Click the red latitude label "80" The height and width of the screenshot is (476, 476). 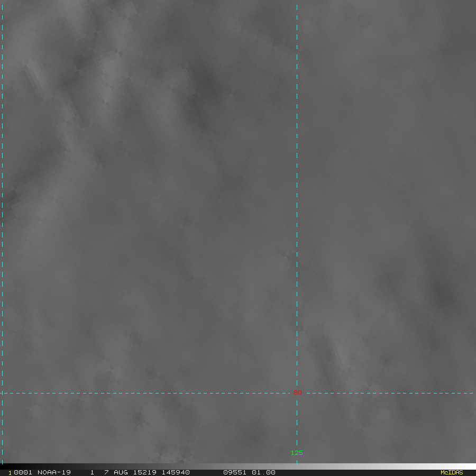[x=297, y=392]
